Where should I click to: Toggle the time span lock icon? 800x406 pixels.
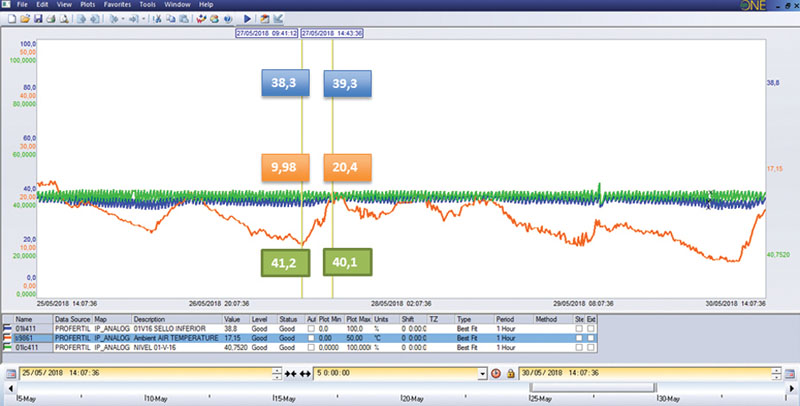tap(510, 374)
